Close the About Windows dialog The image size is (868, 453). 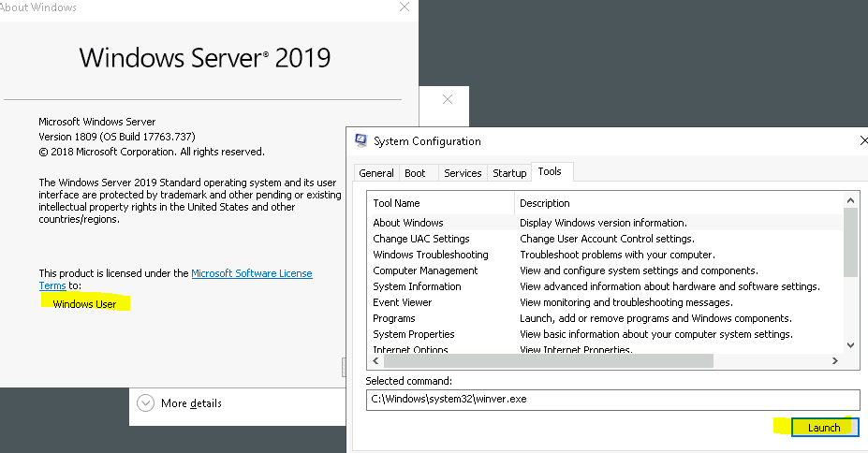pyautogui.click(x=405, y=7)
